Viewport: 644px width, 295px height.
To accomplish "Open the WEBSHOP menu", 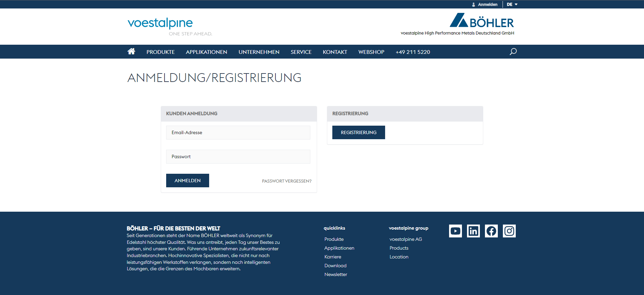I will click(371, 52).
